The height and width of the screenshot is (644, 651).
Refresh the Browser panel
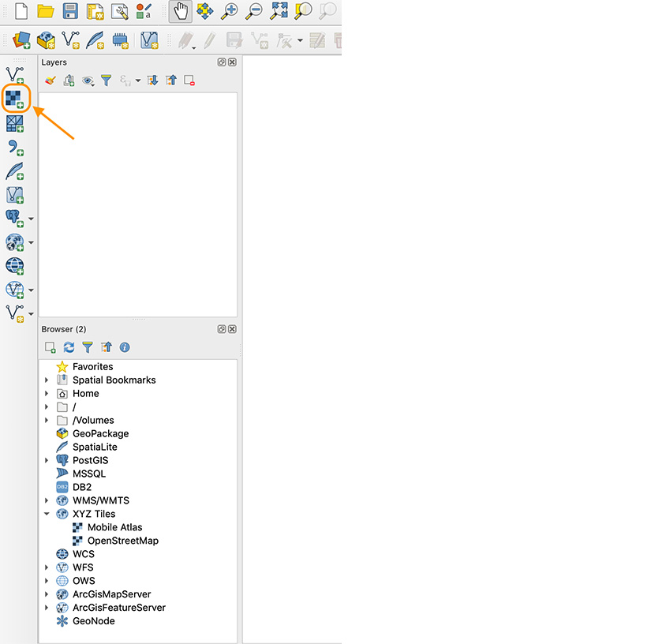(69, 347)
